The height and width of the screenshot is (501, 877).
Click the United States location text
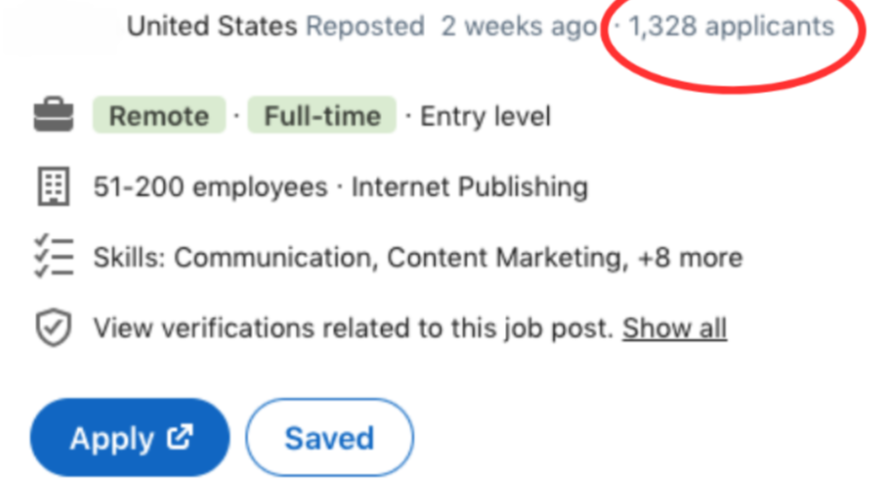pyautogui.click(x=212, y=26)
